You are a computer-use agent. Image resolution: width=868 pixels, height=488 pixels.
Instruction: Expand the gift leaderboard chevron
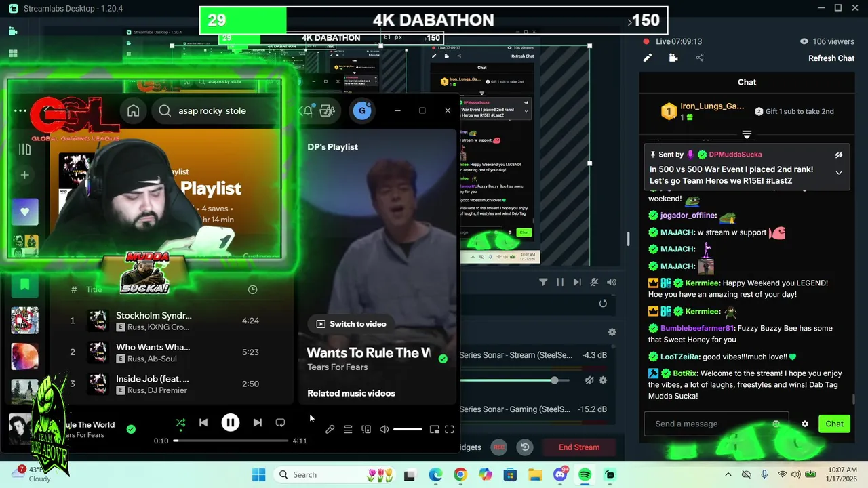coord(747,134)
